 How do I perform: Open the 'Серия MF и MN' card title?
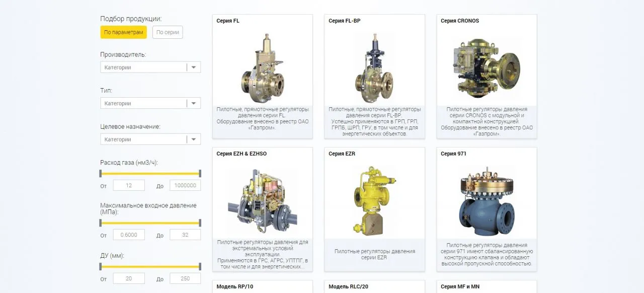460,286
